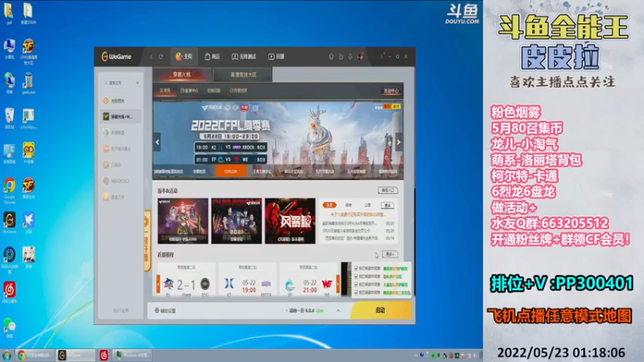The height and width of the screenshot is (362, 644).
Task: Click the user avatar in WeGame header
Action: 360,56
